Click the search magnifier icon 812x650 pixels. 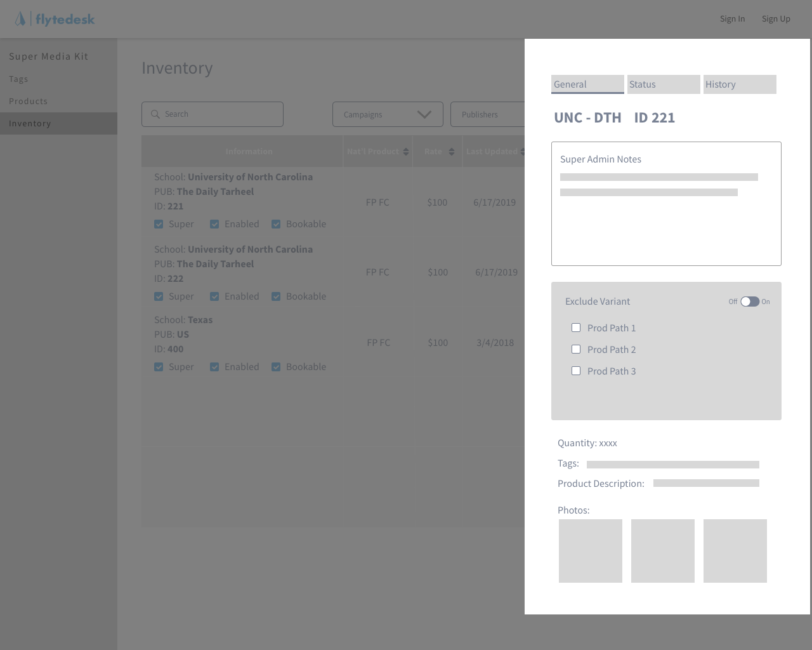(155, 114)
